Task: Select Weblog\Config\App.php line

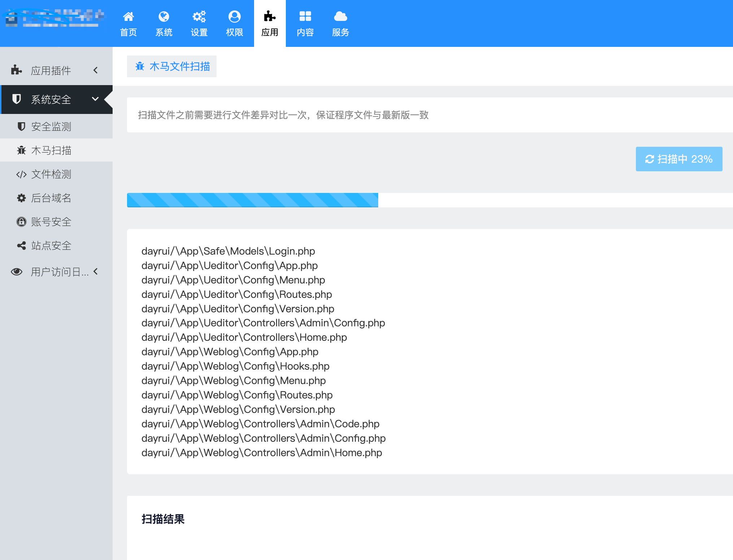Action: 230,352
